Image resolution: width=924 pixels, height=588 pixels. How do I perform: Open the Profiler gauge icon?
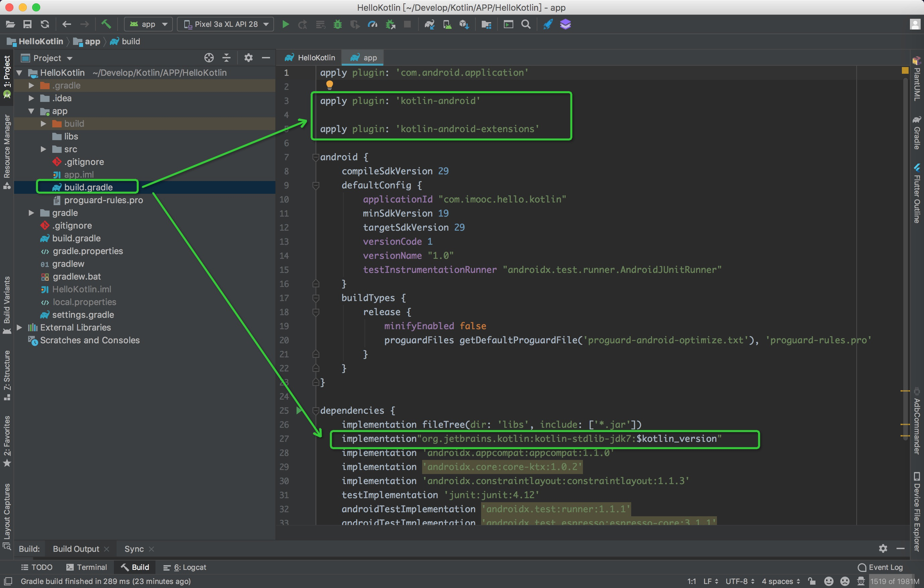tap(373, 24)
